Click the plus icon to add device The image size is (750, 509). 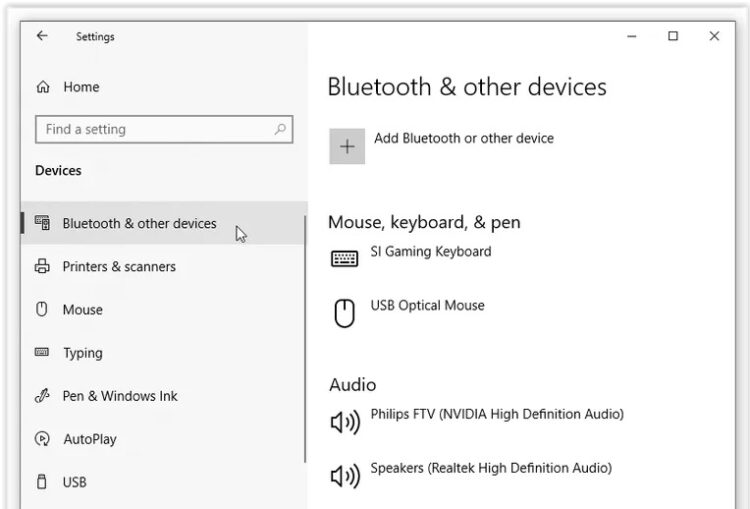click(347, 147)
